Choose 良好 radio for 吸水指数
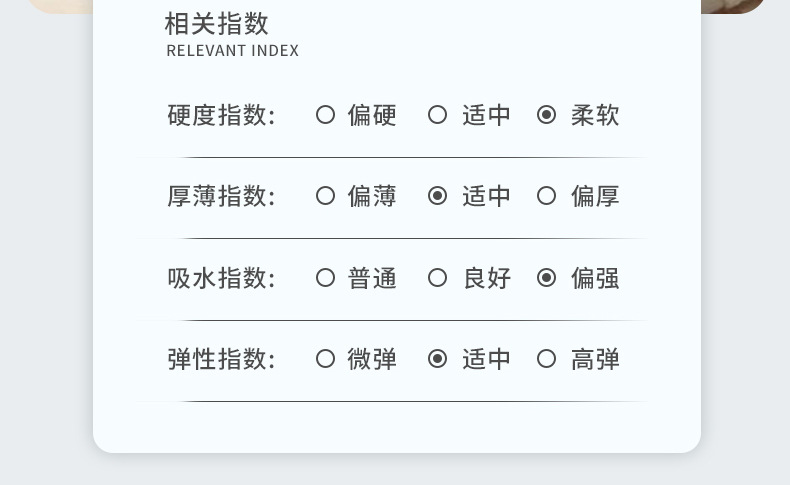The width and height of the screenshot is (790, 485). (437, 278)
